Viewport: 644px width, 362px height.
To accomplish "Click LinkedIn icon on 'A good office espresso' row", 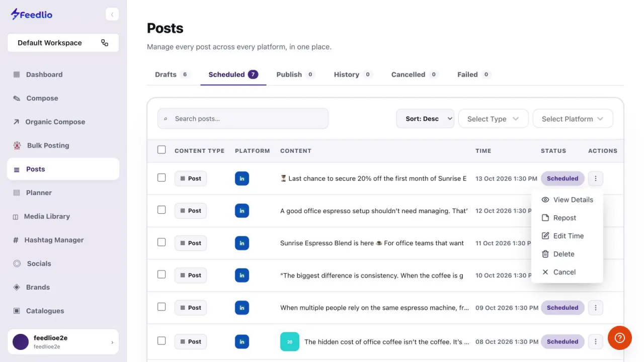I will 242,211.
